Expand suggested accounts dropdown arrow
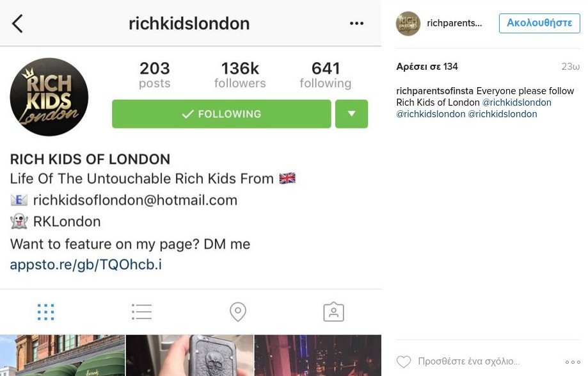This screenshot has height=376, width=588. (x=351, y=114)
